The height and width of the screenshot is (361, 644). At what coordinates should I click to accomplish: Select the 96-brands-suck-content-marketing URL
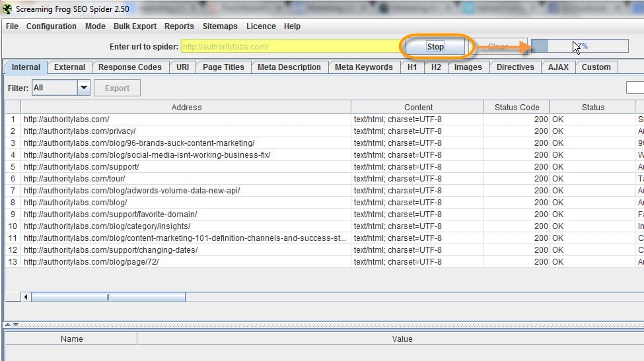[139, 143]
